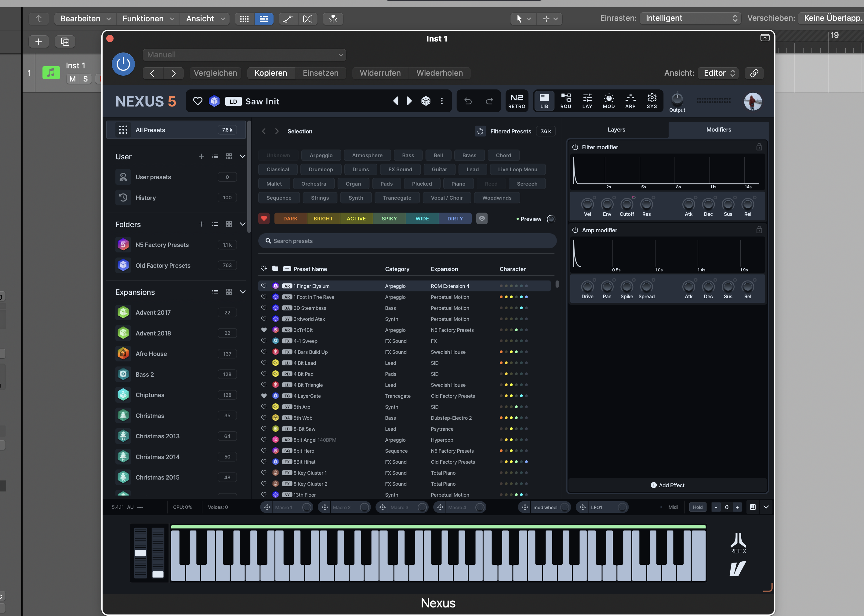
Task: Open the N2 RETRO view
Action: pos(517,101)
